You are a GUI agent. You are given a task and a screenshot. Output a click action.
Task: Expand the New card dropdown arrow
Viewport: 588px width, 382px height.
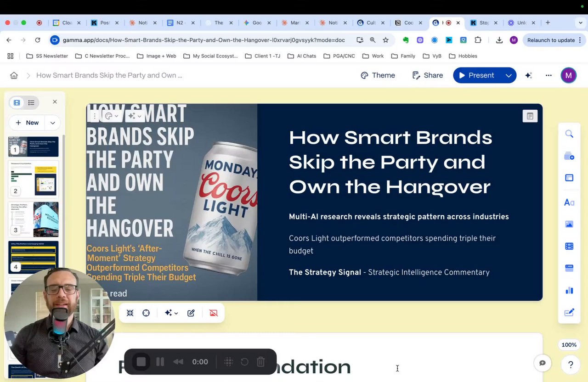click(x=53, y=123)
